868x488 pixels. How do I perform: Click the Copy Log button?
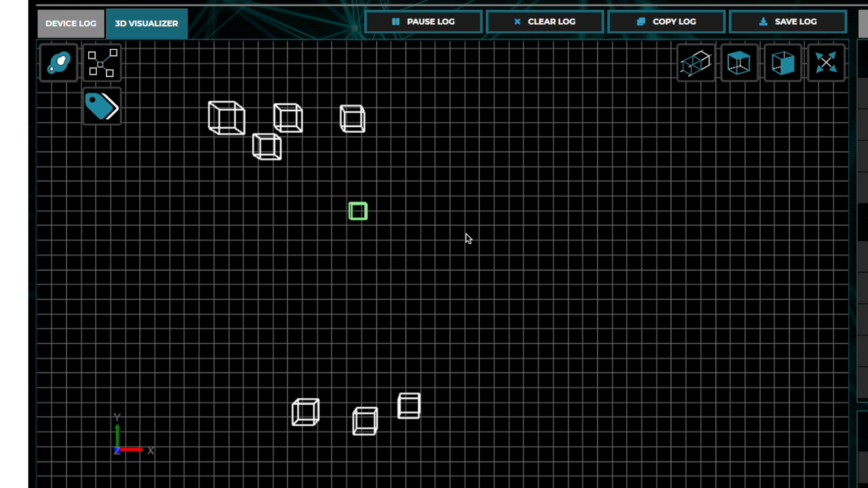click(666, 21)
